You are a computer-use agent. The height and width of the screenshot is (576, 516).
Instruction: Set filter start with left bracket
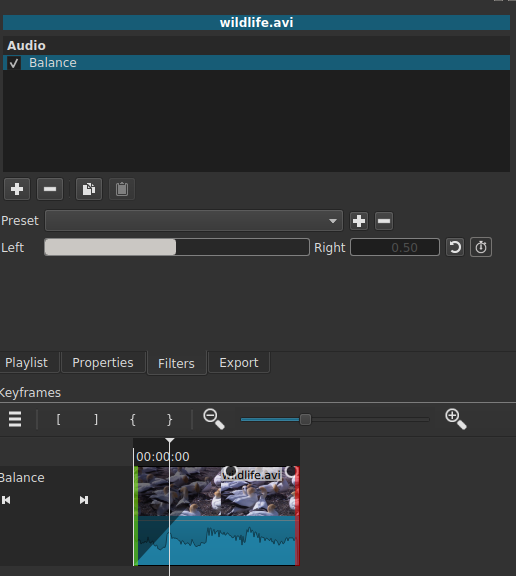tap(58, 419)
